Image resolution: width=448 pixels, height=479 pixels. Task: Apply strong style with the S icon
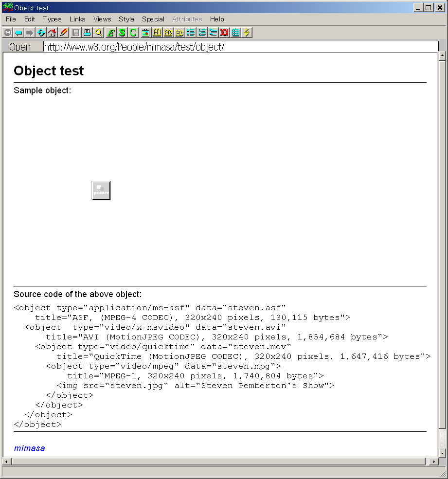click(x=122, y=33)
